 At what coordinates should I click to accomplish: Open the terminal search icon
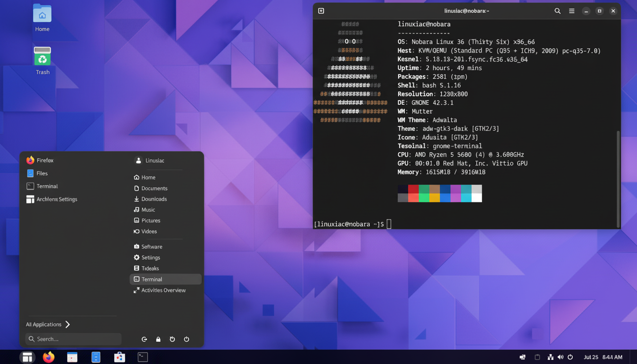point(557,10)
